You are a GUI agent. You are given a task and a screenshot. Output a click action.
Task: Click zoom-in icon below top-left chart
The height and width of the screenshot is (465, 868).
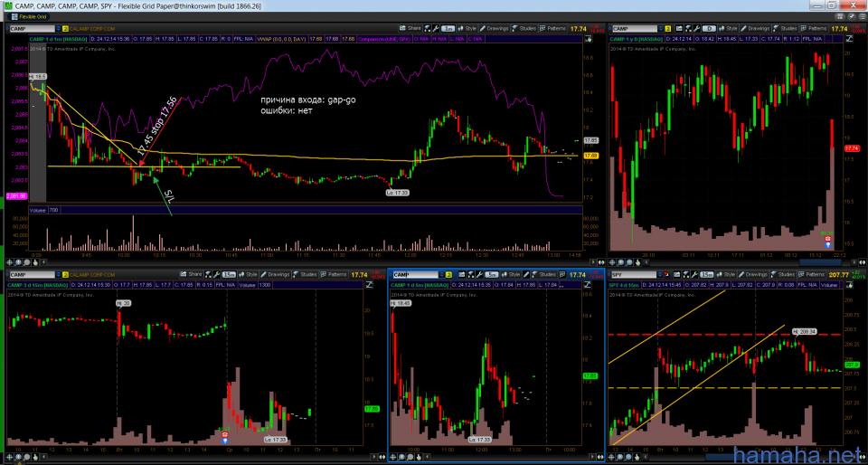click(18, 262)
